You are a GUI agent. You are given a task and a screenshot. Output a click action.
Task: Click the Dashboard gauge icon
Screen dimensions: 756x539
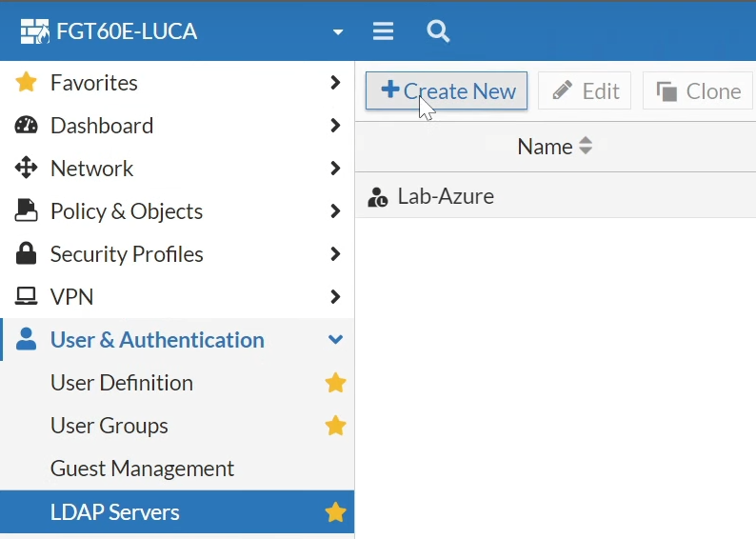pyautogui.click(x=26, y=126)
